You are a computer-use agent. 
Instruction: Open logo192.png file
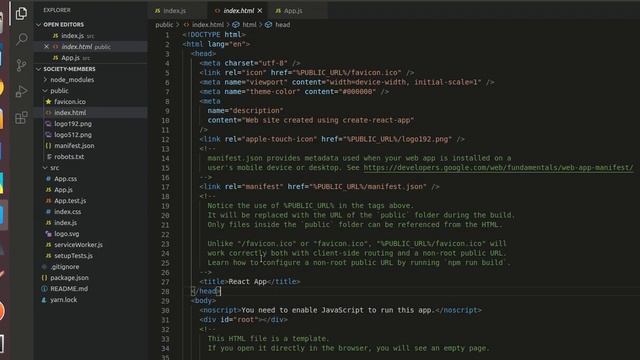73,124
